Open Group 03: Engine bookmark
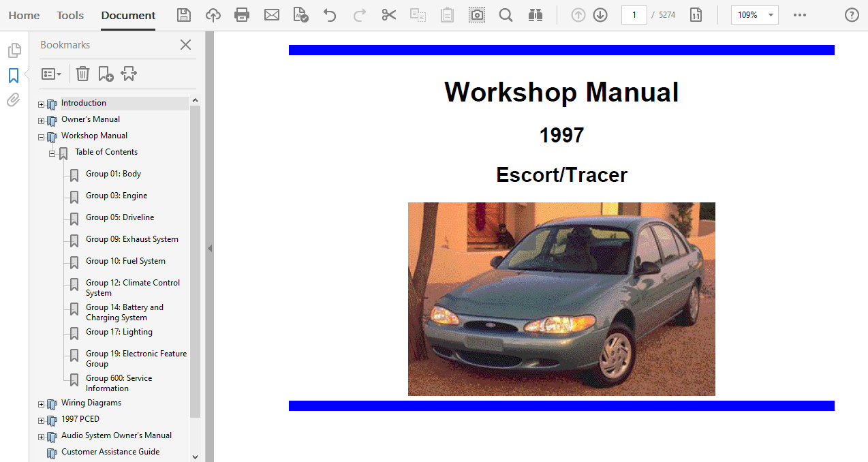868x462 pixels. [x=117, y=196]
